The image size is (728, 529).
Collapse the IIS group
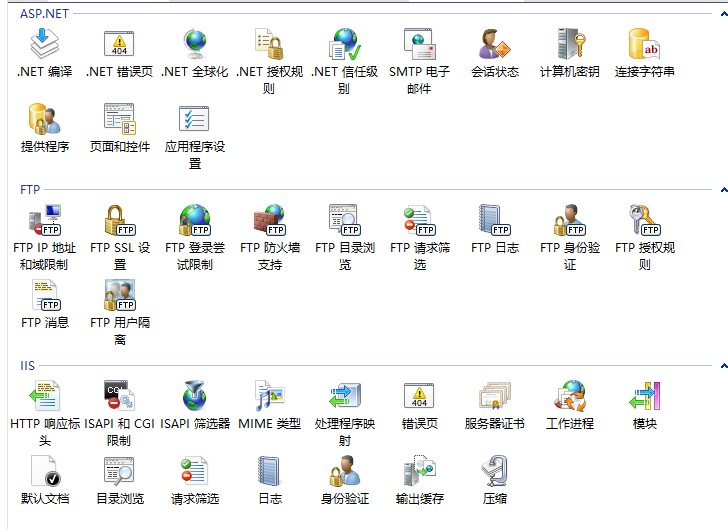724,366
